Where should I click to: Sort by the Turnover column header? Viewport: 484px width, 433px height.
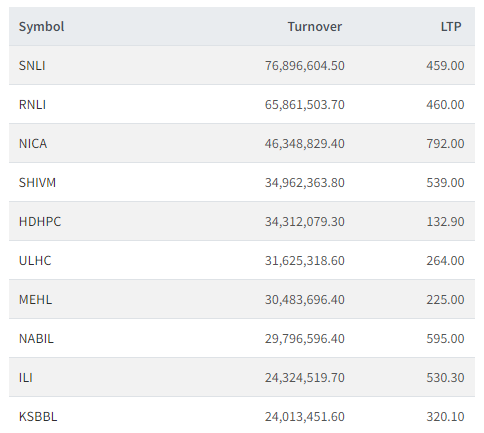(315, 27)
